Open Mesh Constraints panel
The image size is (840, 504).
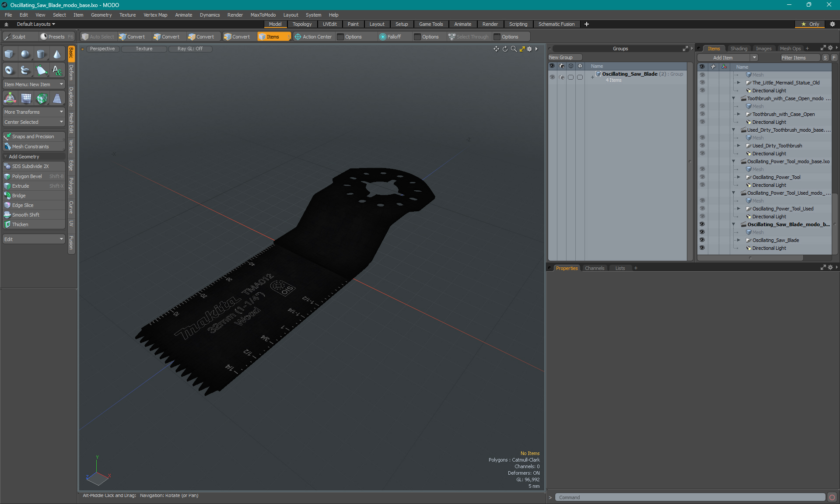[34, 147]
